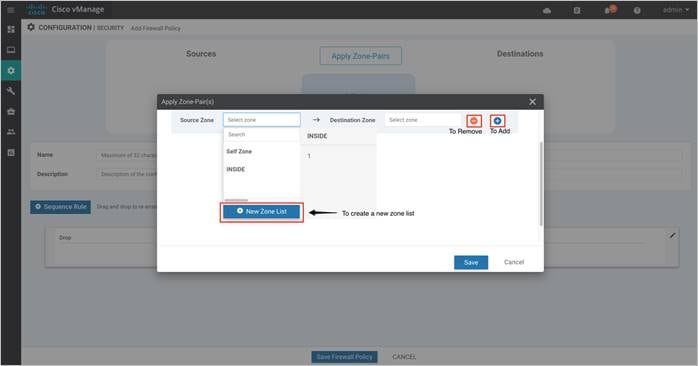Open the Administration people icon in sidebar
The width and height of the screenshot is (698, 366).
pyautogui.click(x=11, y=132)
